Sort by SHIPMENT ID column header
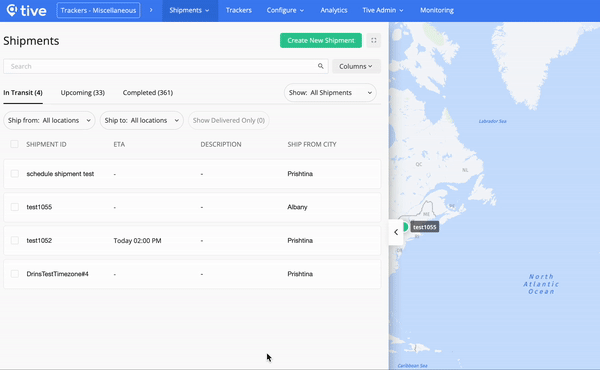The image size is (600, 370). 46,144
